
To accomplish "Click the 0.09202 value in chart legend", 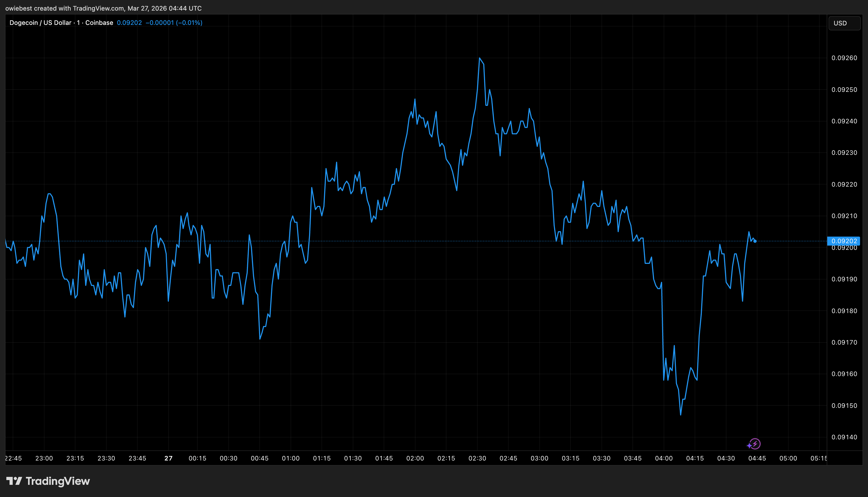I will (129, 23).
